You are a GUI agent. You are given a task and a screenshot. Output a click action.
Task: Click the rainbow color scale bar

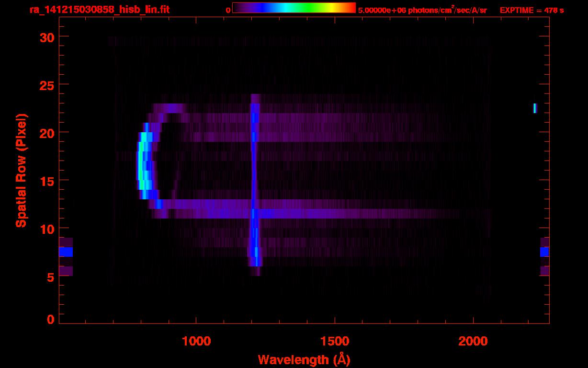(x=294, y=8)
